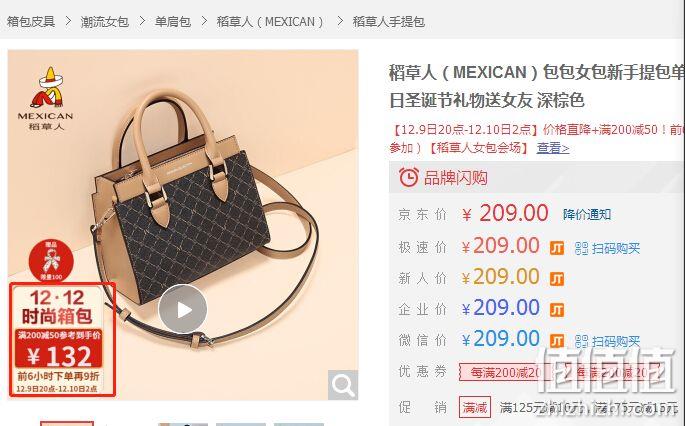Open the 潮流女包 breadcrumb category

104,21
